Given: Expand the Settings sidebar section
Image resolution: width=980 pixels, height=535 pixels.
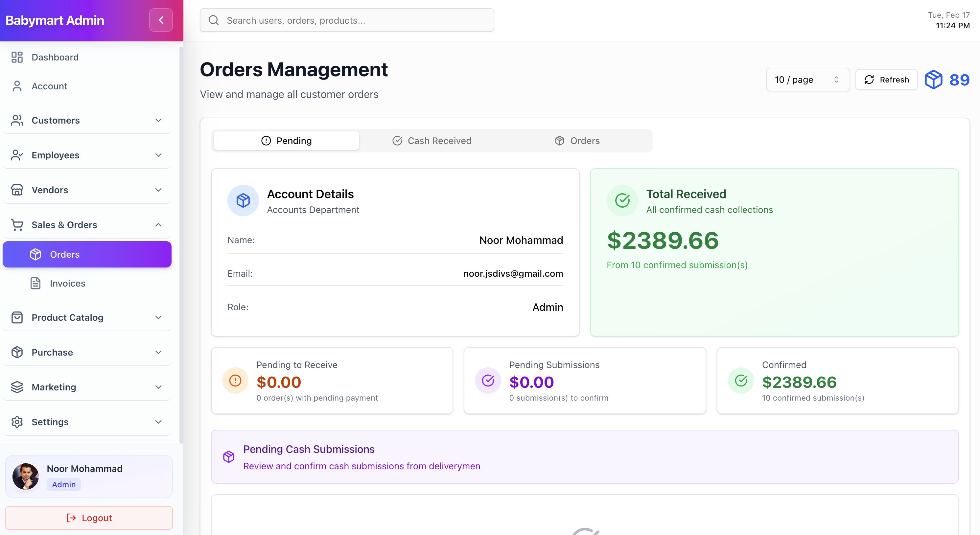Looking at the screenshot, I should coord(87,422).
